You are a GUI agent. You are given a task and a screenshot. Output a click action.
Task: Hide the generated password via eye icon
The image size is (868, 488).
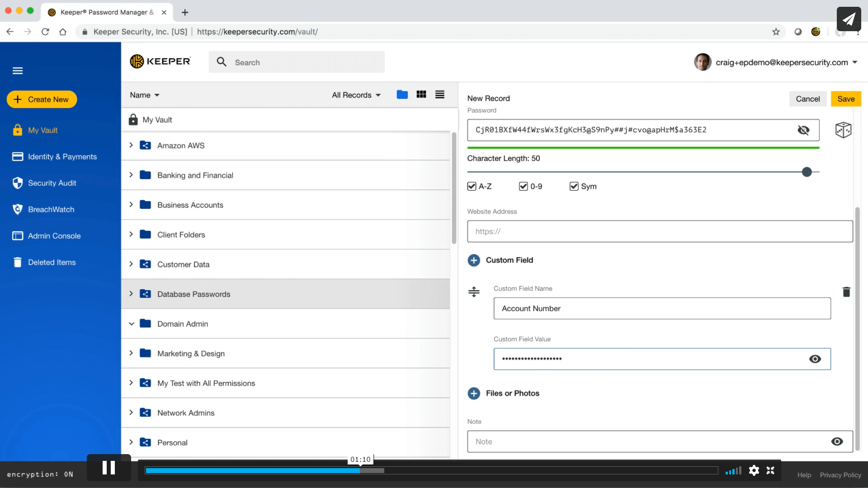[x=803, y=130]
